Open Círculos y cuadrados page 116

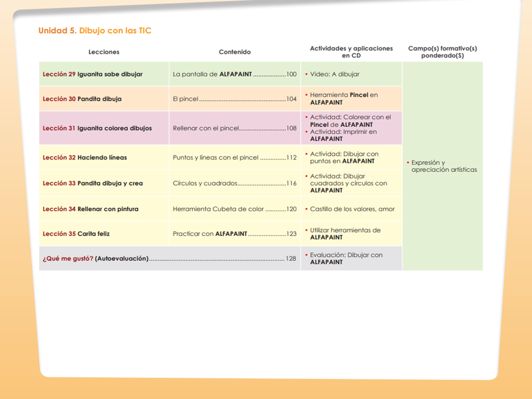(235, 183)
